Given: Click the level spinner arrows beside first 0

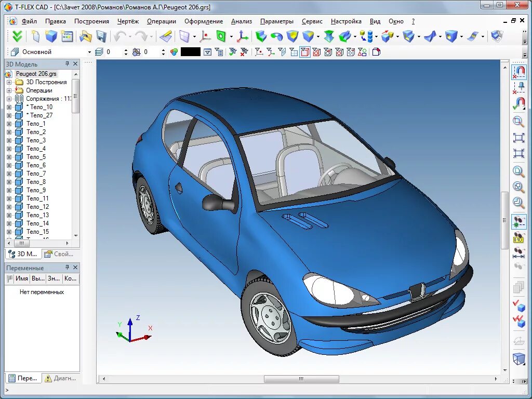Looking at the screenshot, I should 126,52.
